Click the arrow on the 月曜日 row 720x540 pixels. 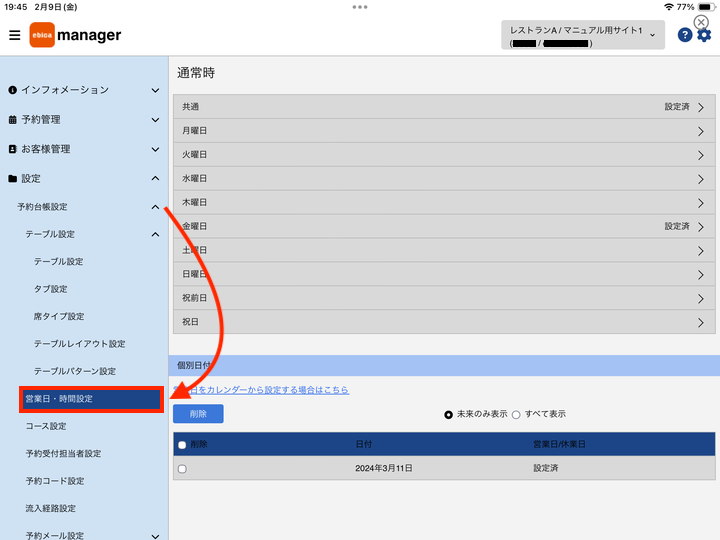pyautogui.click(x=701, y=131)
